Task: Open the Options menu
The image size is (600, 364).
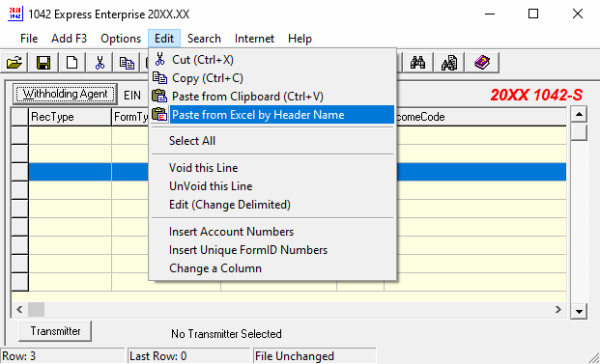Action: click(121, 39)
